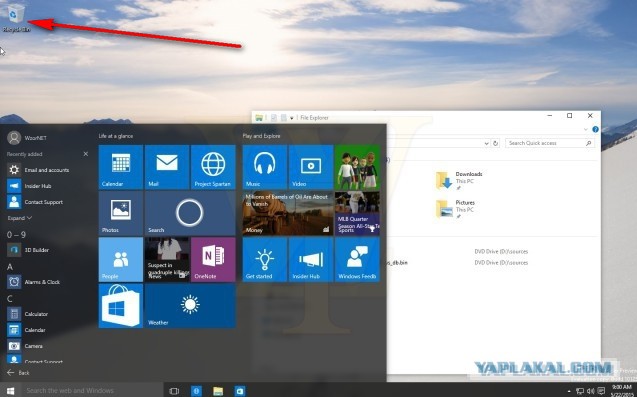Click the Windows Start button
This screenshot has height=397, width=637.
pos(11,390)
